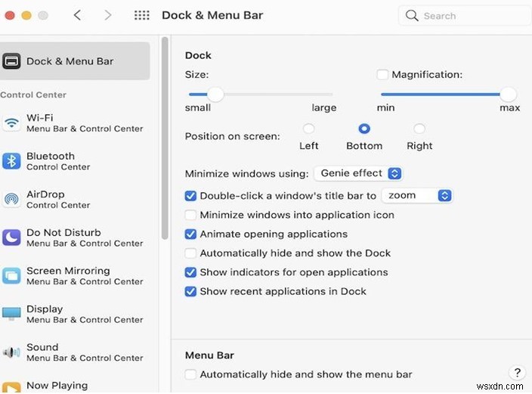532x394 pixels.
Task: Disable Animate opening applications
Action: coord(190,234)
